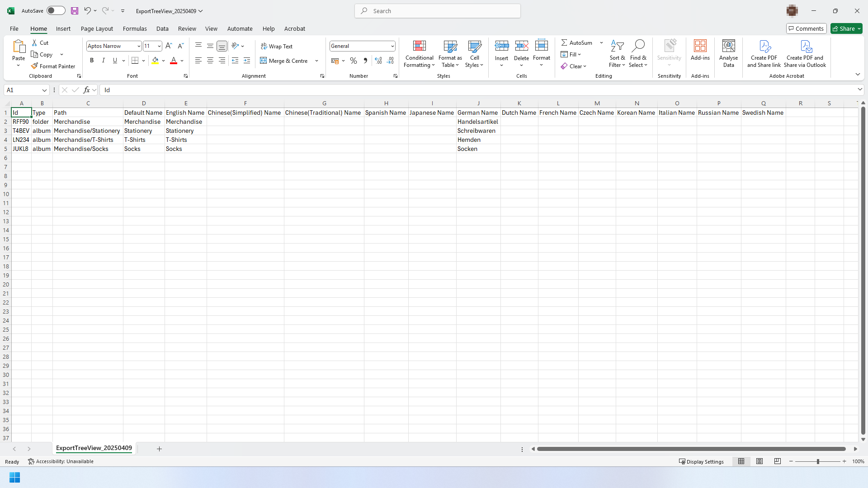Expand the General number format dropdown
Image resolution: width=868 pixels, height=488 pixels.
tap(392, 46)
